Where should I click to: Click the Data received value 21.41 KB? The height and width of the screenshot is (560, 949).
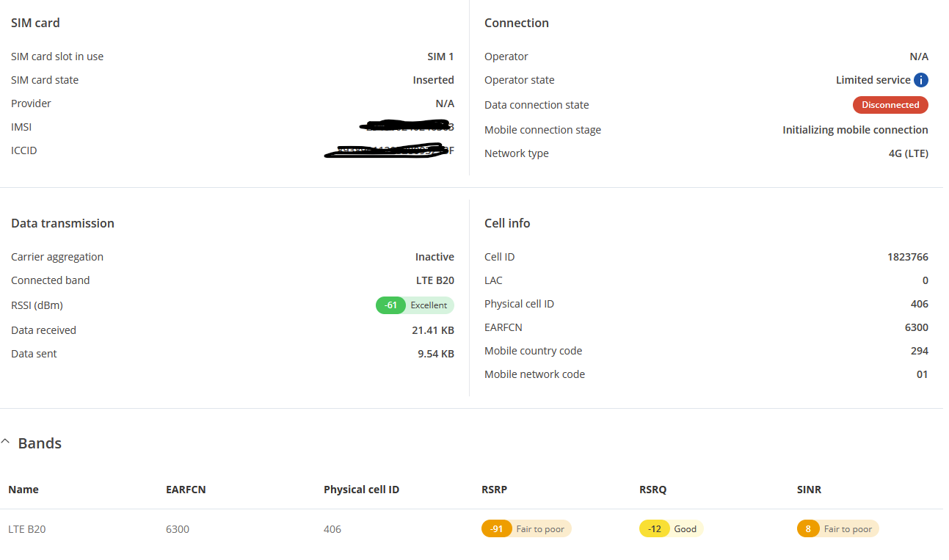click(x=432, y=330)
